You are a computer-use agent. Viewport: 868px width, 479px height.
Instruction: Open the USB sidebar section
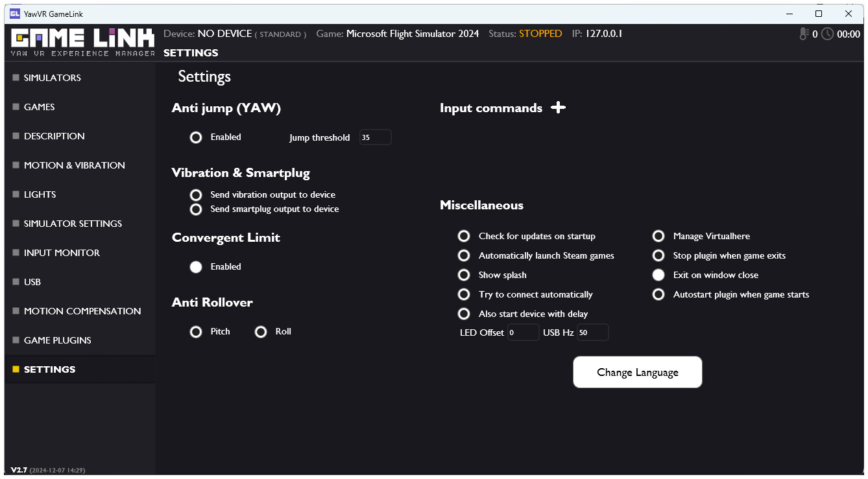[32, 281]
